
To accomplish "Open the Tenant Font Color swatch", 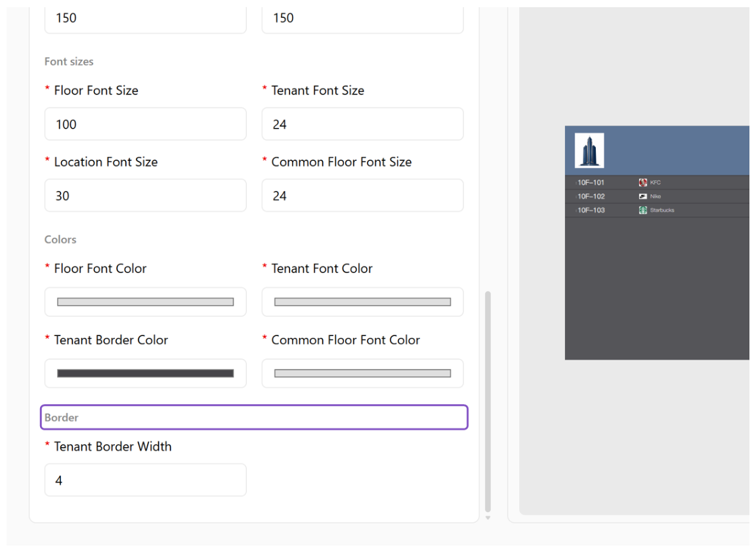I will (362, 302).
